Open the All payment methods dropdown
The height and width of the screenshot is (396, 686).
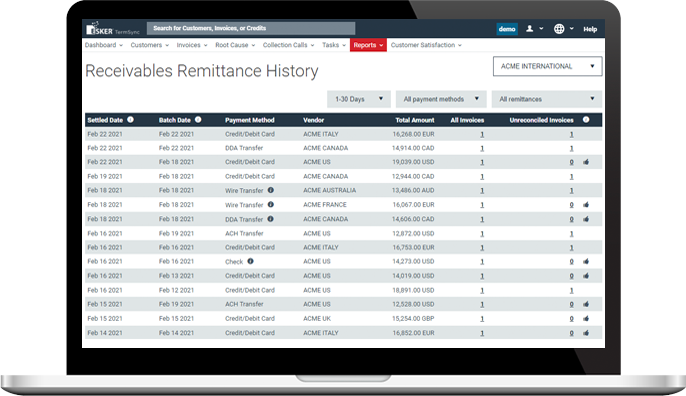tap(441, 99)
